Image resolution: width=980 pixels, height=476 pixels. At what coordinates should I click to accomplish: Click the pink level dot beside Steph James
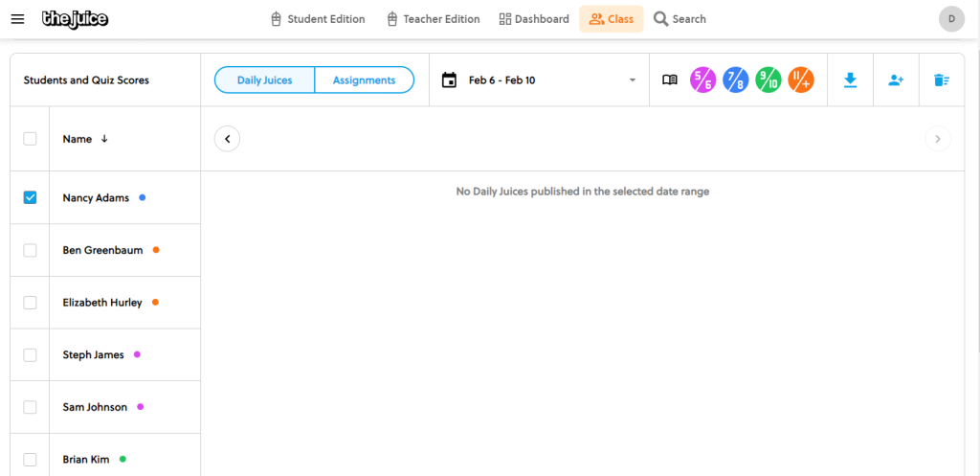[x=137, y=354]
